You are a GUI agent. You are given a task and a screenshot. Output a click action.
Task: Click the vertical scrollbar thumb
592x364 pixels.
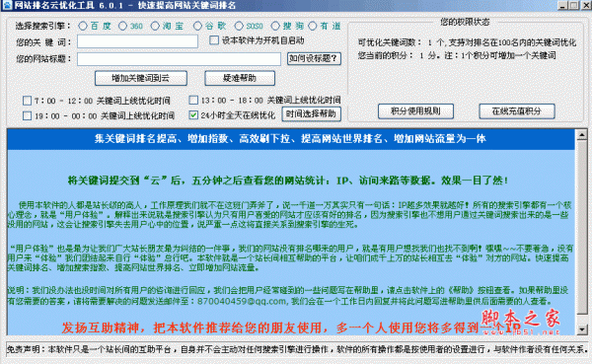[582, 227]
